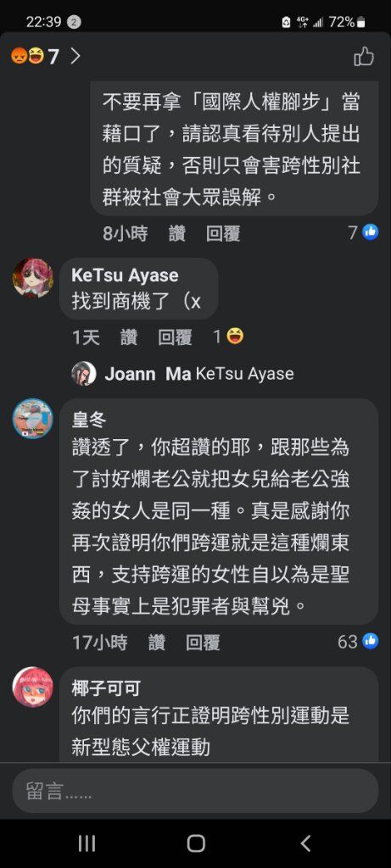Tap the thumbs-up like icon at top right
Image resolution: width=391 pixels, height=868 pixels.
tap(363, 57)
